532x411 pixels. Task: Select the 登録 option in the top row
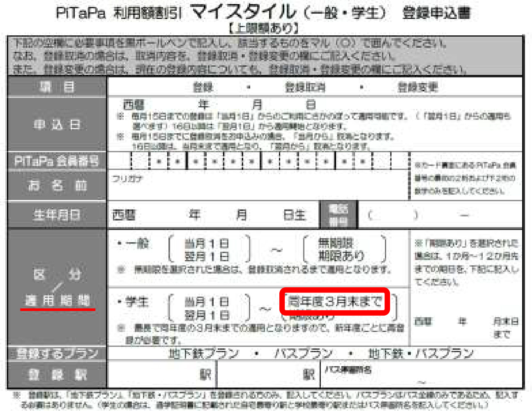203,87
